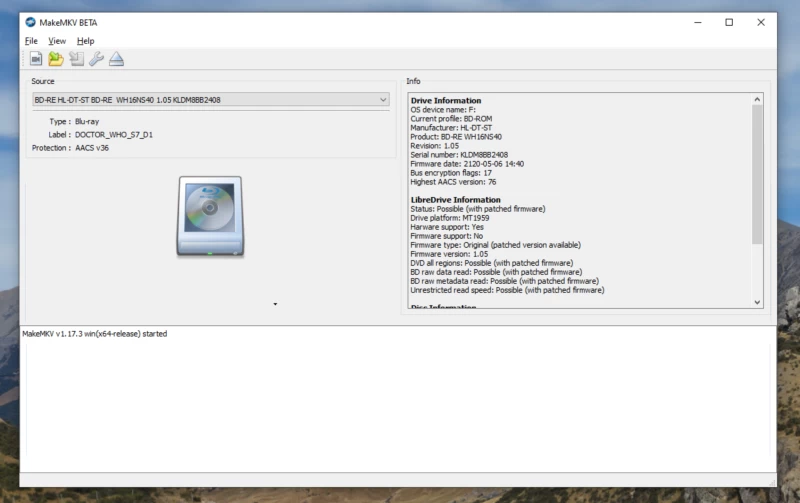800x503 pixels.
Task: Eject the disc with the eject icon
Action: pos(116,60)
